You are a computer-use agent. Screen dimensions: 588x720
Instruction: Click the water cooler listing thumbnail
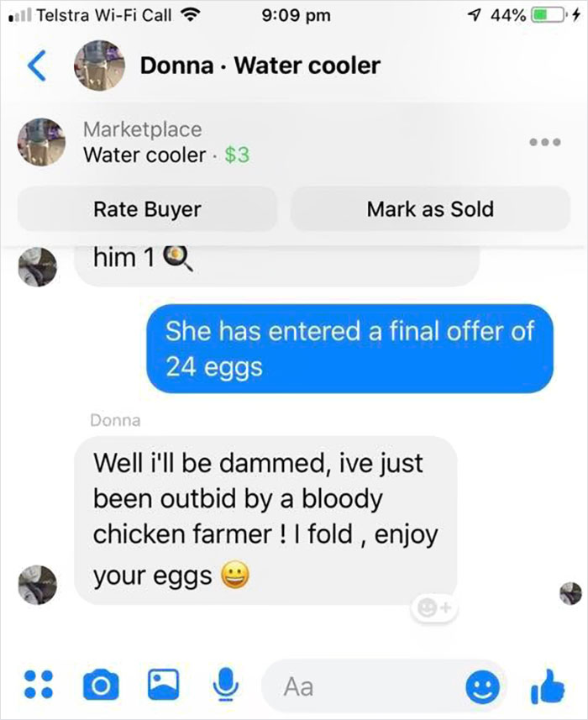tap(42, 143)
